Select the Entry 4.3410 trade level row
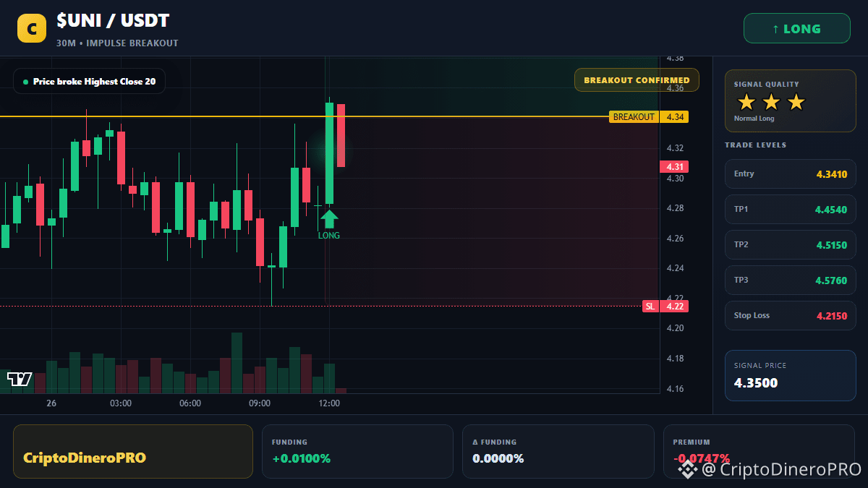Viewport: 868px width, 488px height. 791,174
